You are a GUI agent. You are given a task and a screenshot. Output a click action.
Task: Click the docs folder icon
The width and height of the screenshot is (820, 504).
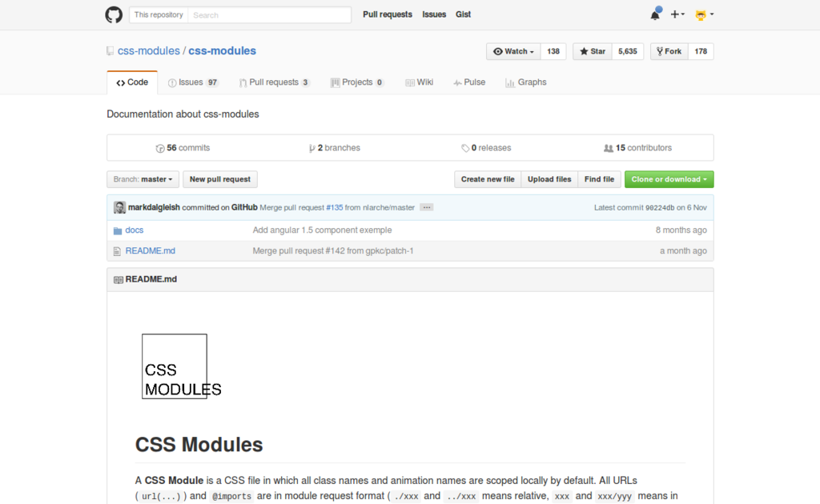click(x=118, y=230)
